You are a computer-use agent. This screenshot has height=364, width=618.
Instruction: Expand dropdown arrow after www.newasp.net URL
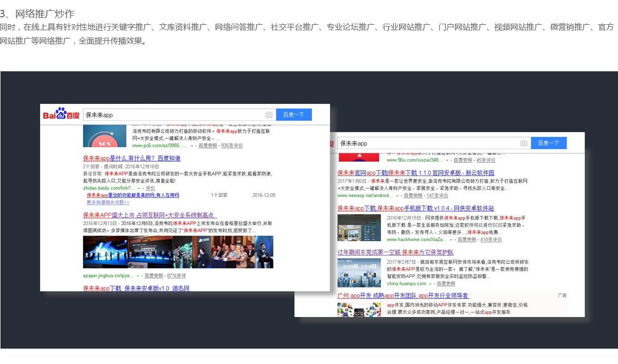pyautogui.click(x=397, y=196)
